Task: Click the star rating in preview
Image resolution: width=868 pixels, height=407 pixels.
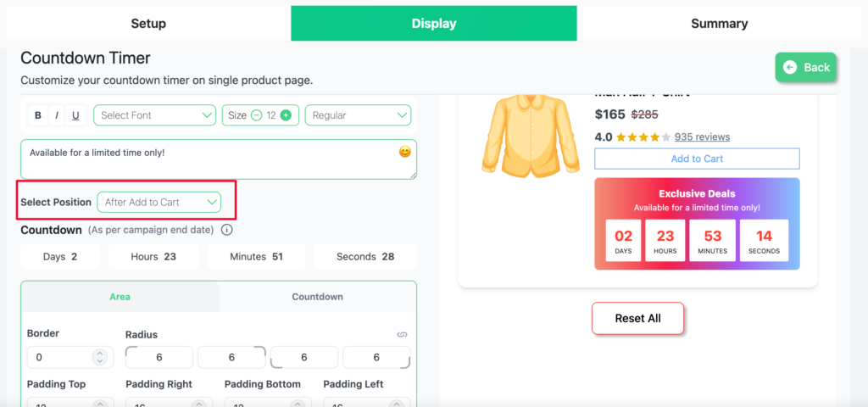Action: 643,137
